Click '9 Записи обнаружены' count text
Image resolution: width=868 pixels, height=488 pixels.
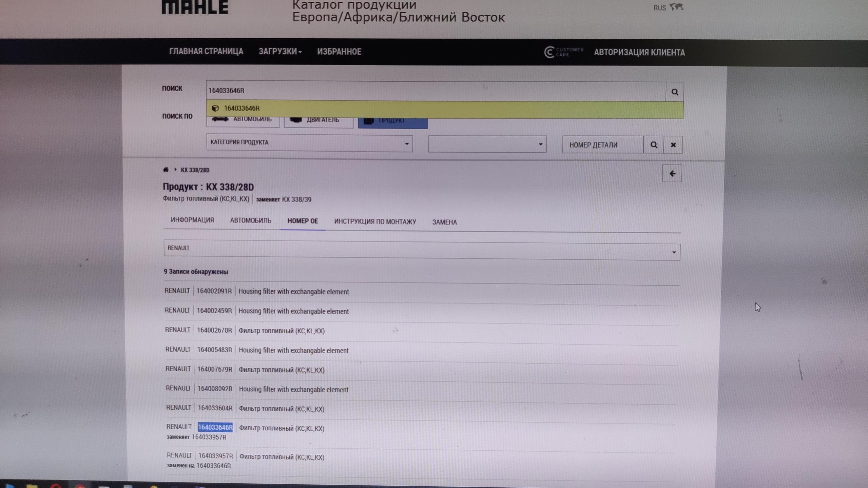[196, 272]
